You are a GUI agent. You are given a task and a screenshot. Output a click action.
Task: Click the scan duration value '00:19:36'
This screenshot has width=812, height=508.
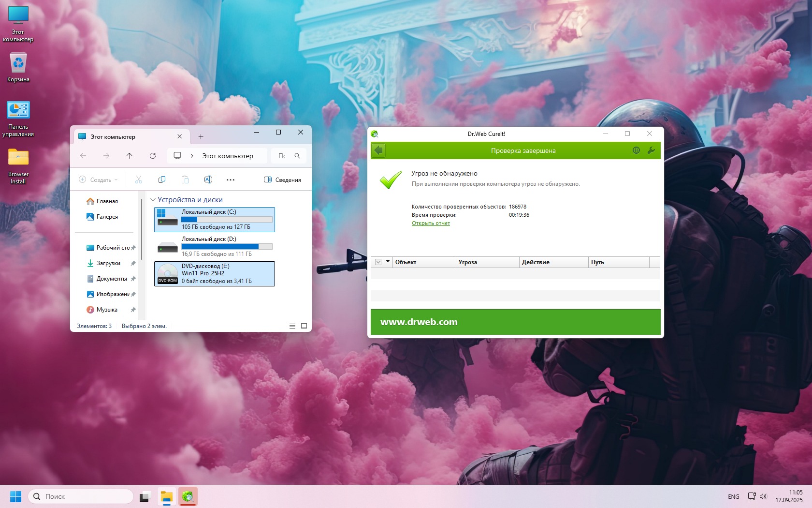(519, 215)
